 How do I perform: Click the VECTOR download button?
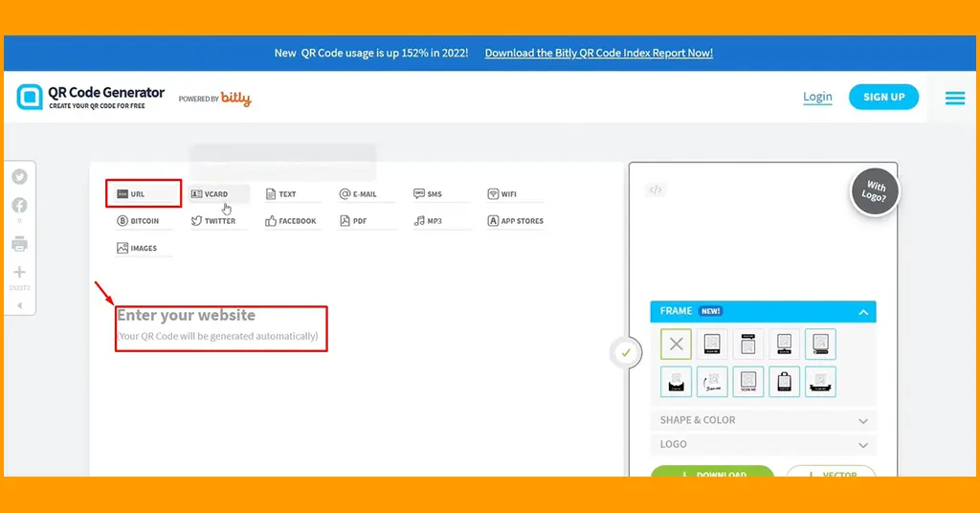coord(831,472)
